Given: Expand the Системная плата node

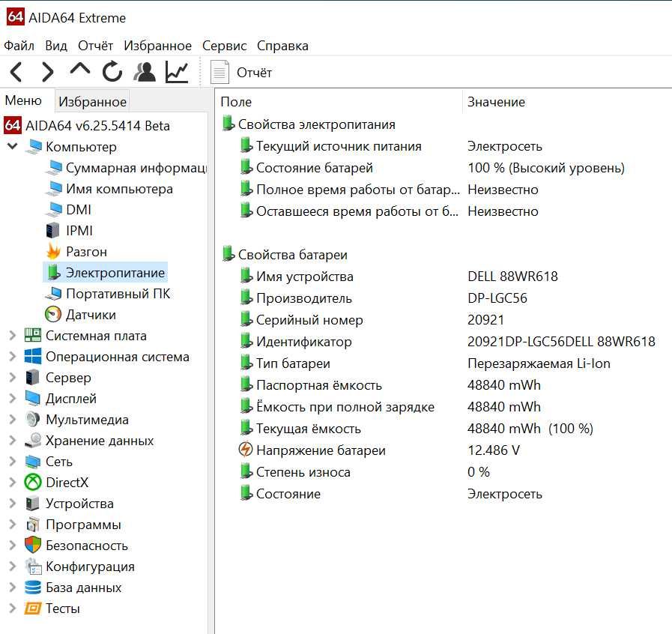Looking at the screenshot, I should click(x=13, y=336).
